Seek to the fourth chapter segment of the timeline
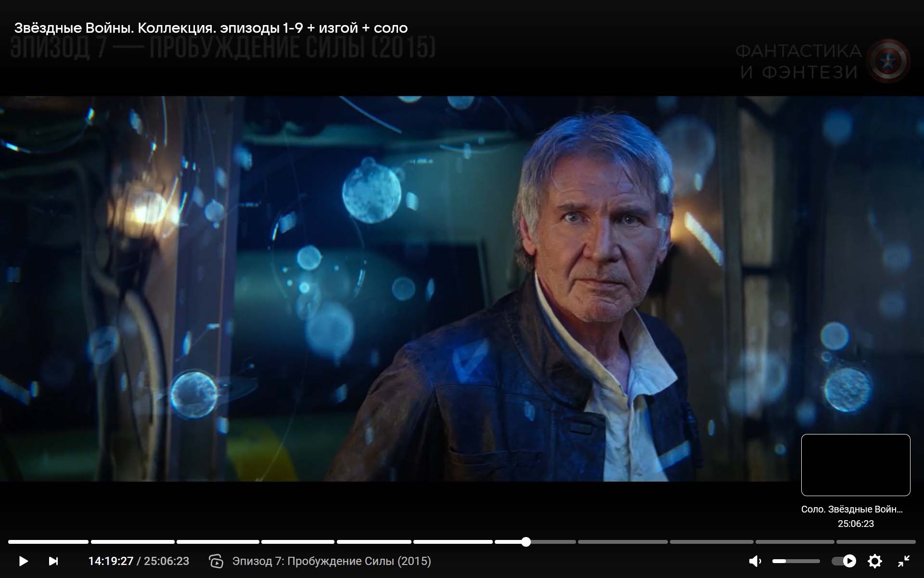The width and height of the screenshot is (924, 578). (298, 542)
